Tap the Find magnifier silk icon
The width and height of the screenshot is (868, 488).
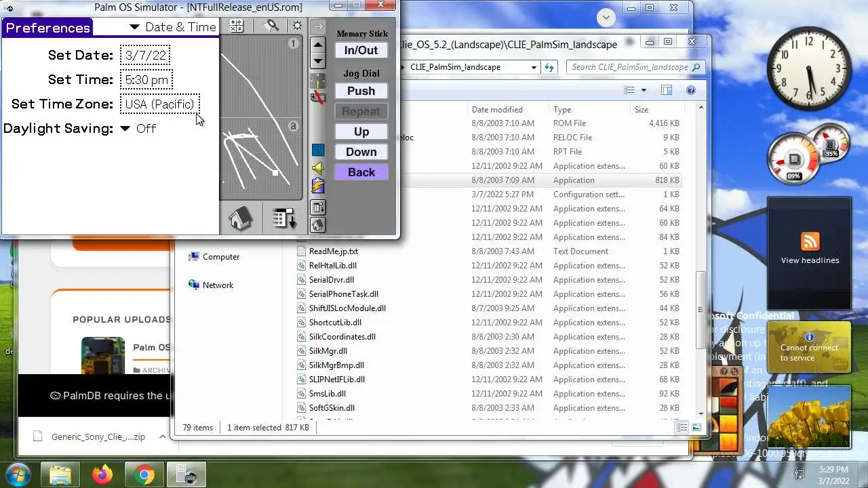[271, 26]
